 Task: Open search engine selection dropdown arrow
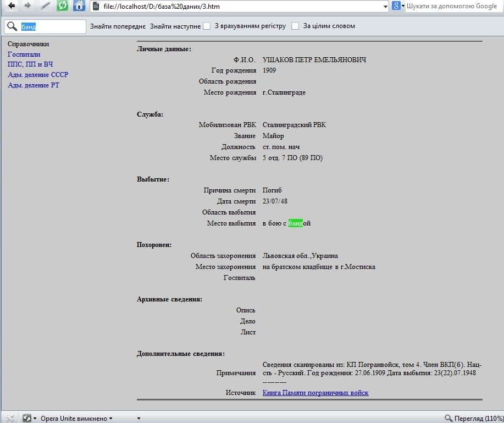(403, 6)
